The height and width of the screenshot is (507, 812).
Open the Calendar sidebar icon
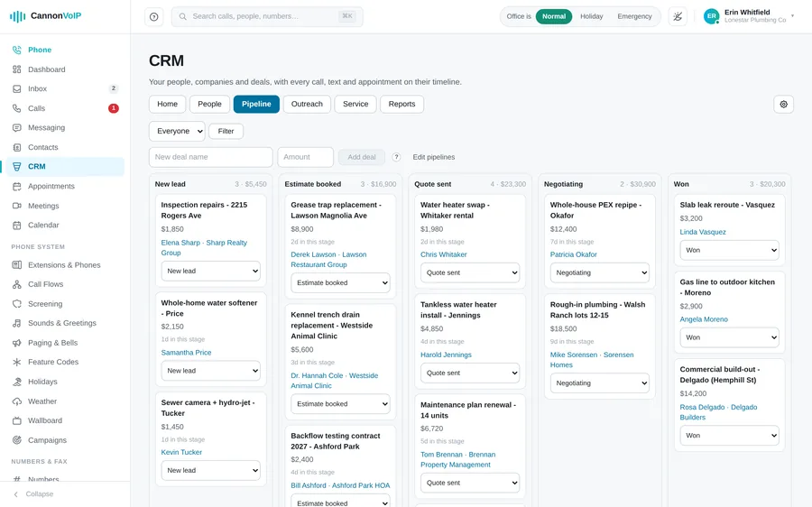(x=17, y=225)
